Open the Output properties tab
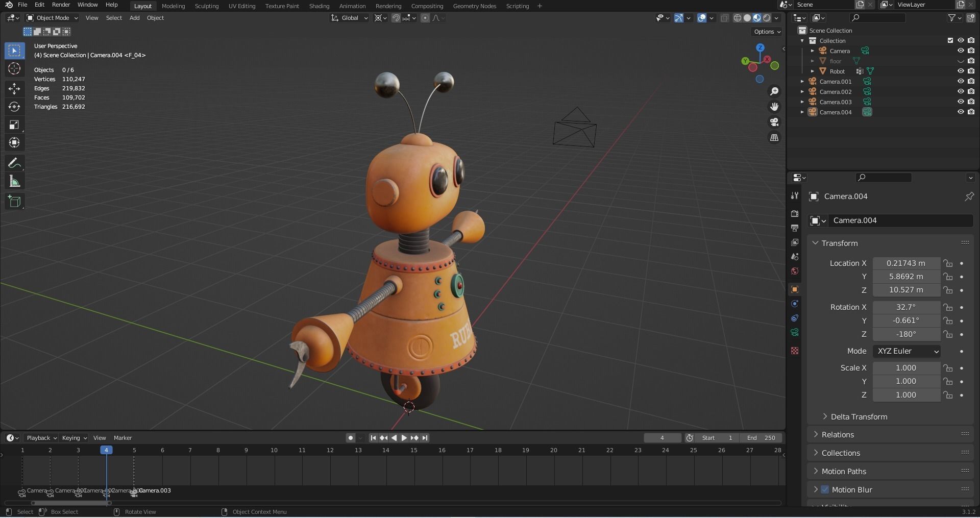This screenshot has width=980, height=518. (x=795, y=228)
